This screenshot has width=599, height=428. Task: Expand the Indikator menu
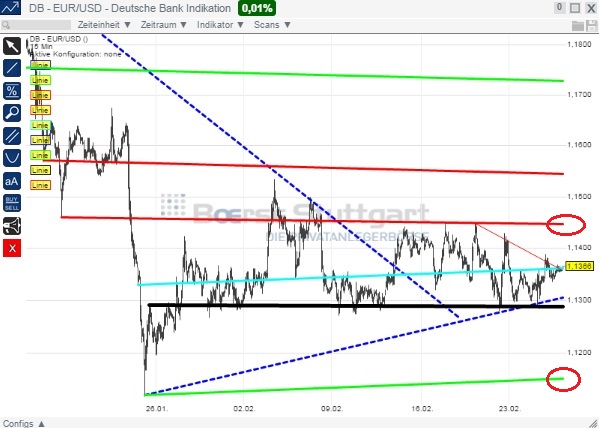(220, 25)
